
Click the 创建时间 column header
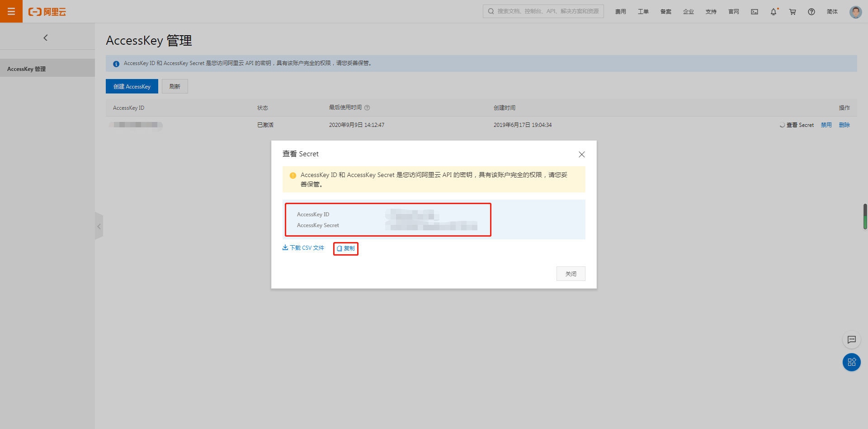tap(505, 108)
